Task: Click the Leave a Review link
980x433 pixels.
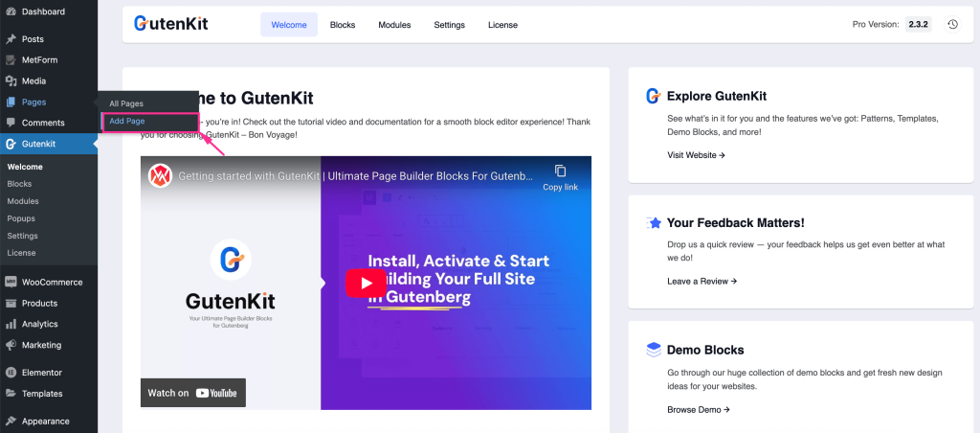Action: point(702,281)
